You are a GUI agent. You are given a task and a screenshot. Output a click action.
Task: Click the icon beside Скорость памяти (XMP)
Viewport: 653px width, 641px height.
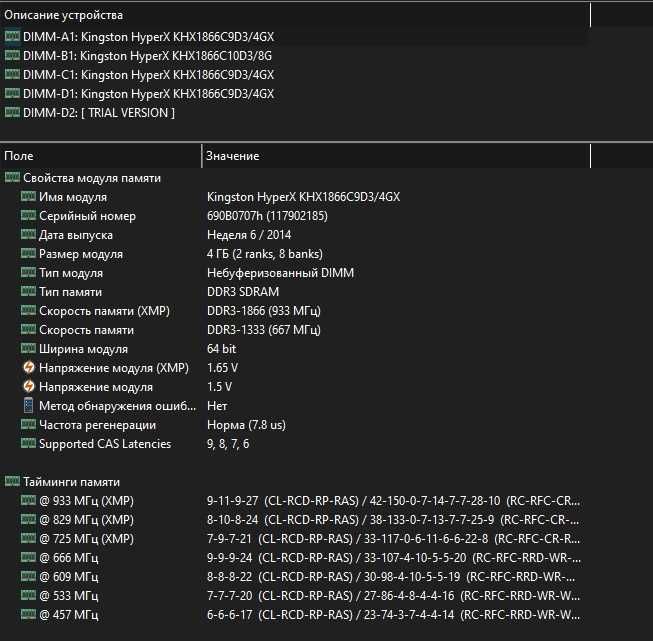28,310
